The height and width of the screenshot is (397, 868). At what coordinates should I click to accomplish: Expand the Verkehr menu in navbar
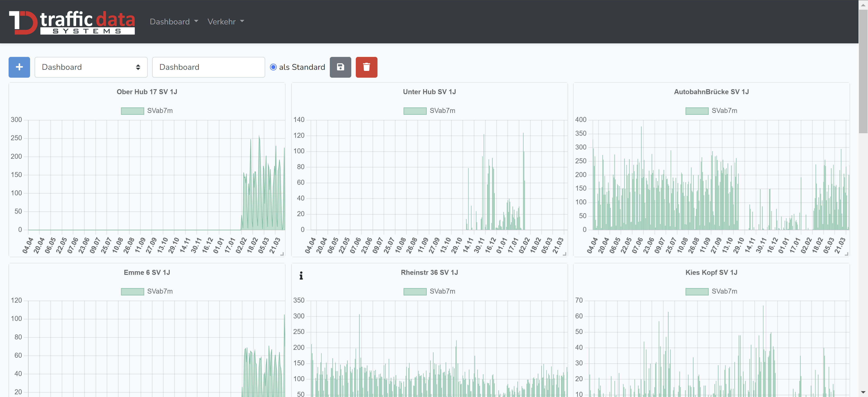click(x=225, y=21)
